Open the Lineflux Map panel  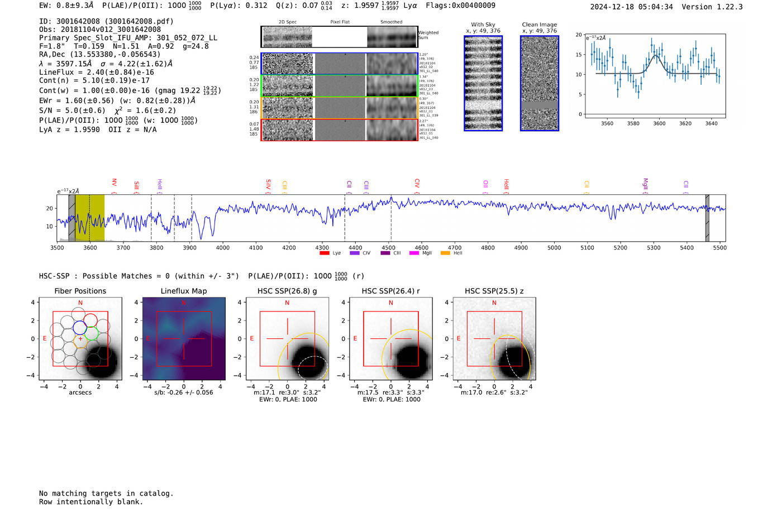click(184, 339)
